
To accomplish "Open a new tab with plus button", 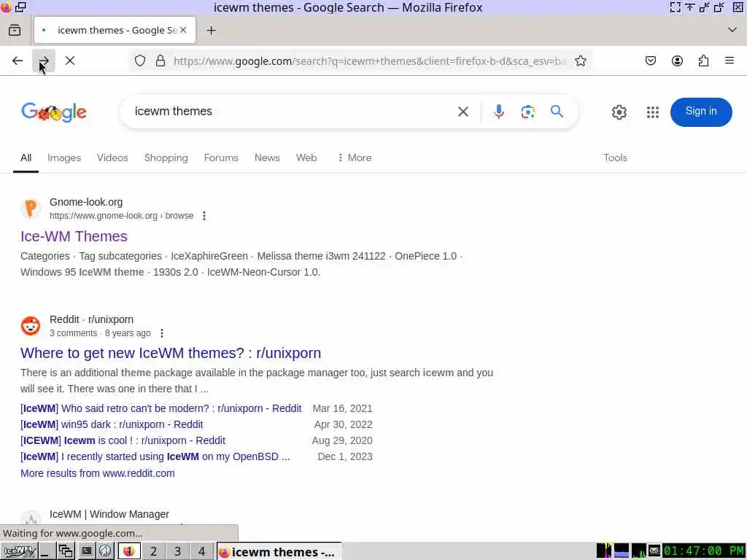I will pos(211,31).
